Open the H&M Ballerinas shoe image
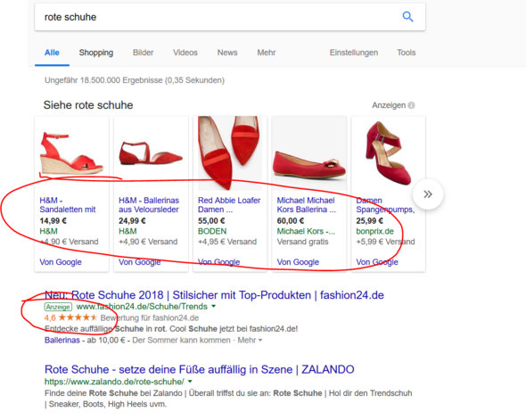Screen dimensions: 526x420 [151, 153]
